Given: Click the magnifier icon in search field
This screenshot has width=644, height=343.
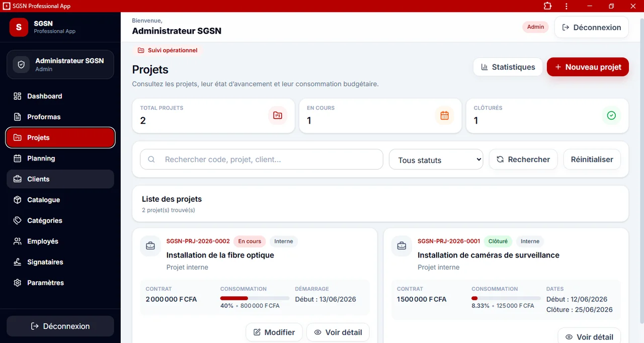Looking at the screenshot, I should pos(151,159).
